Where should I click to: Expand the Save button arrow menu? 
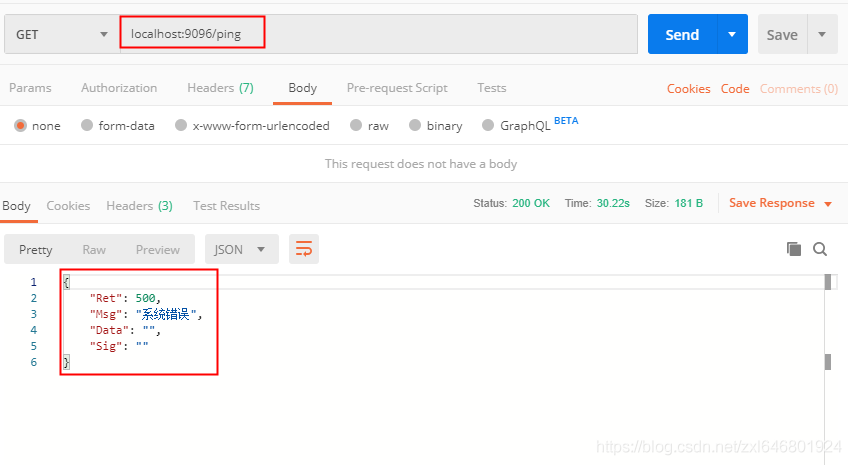click(x=822, y=34)
